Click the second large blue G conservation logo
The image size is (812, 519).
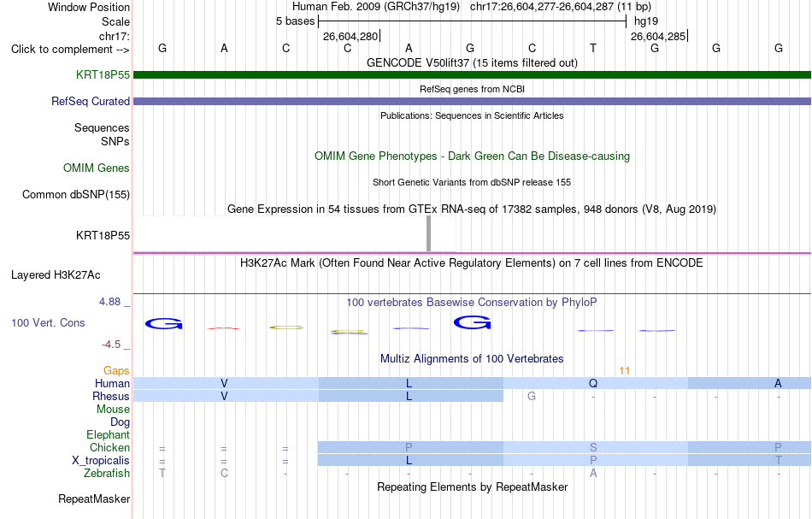pos(472,322)
